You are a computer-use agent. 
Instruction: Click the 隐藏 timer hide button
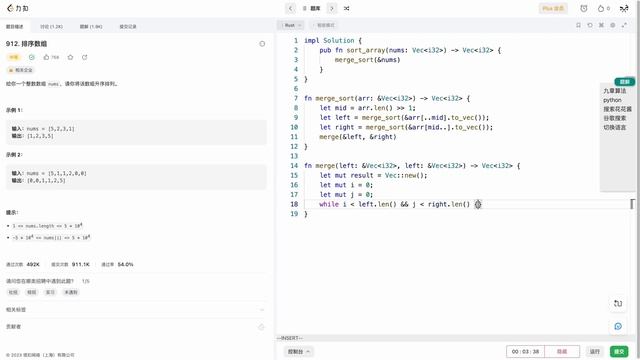562,351
